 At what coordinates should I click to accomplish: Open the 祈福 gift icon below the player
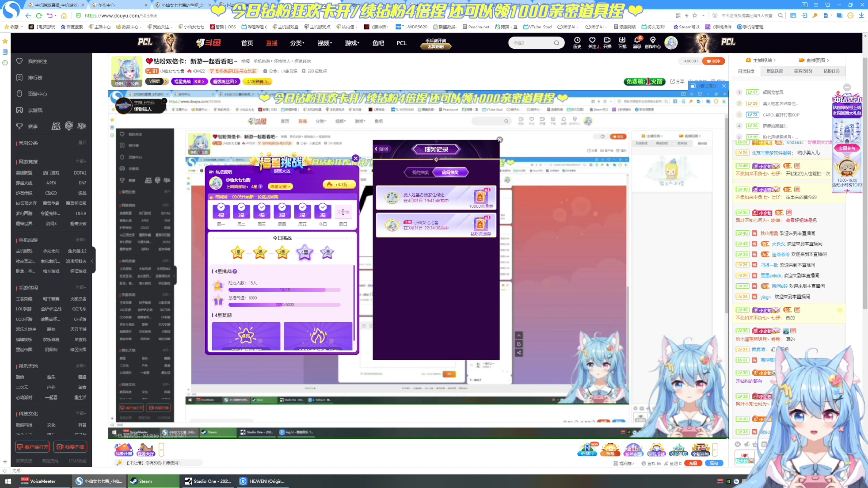[x=610, y=450]
